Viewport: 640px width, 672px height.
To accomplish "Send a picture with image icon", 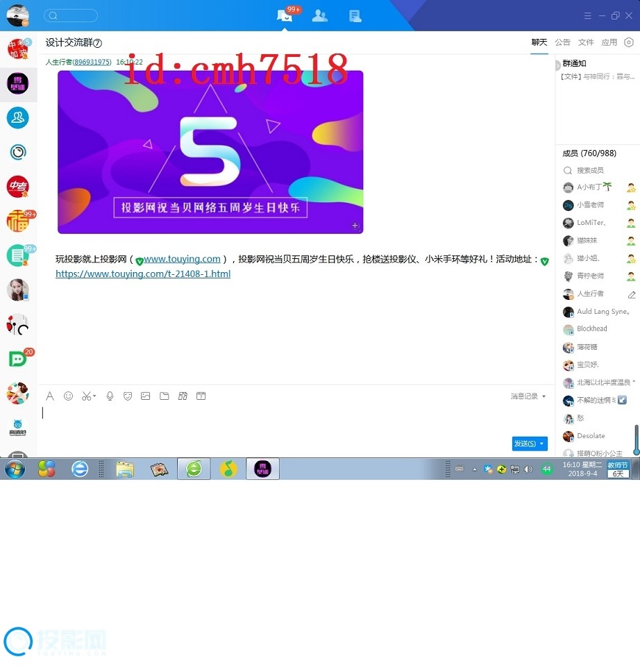I will pyautogui.click(x=145, y=396).
